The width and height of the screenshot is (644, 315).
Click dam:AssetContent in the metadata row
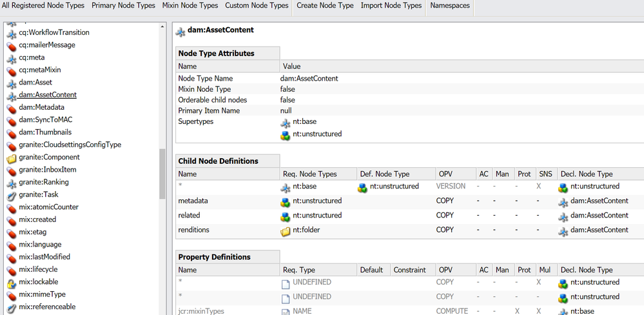(599, 201)
